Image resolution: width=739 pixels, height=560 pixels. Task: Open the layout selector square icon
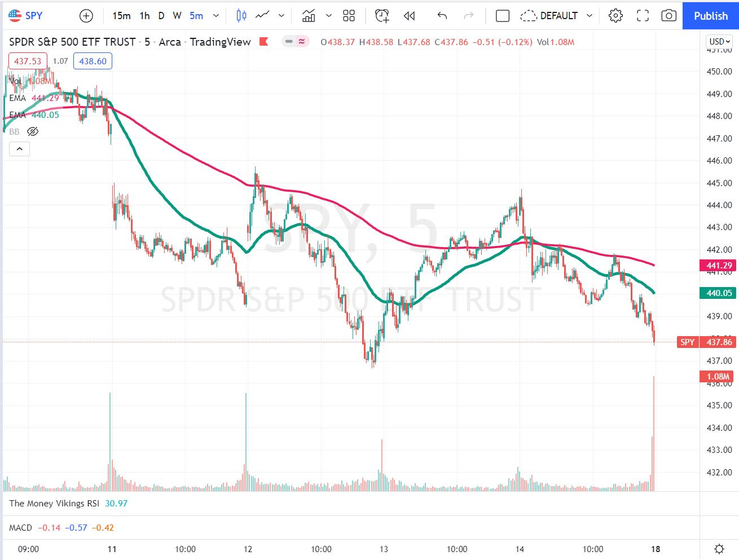click(x=503, y=16)
